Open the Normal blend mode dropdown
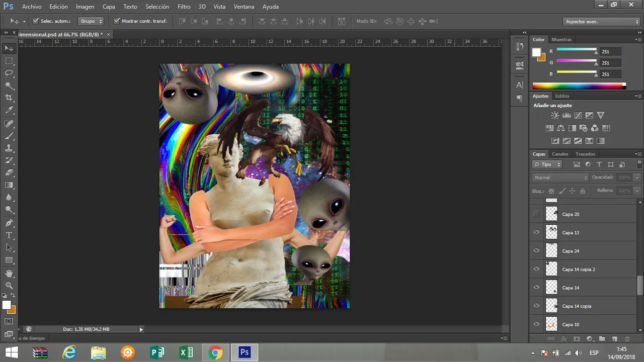The image size is (644, 362). point(560,177)
